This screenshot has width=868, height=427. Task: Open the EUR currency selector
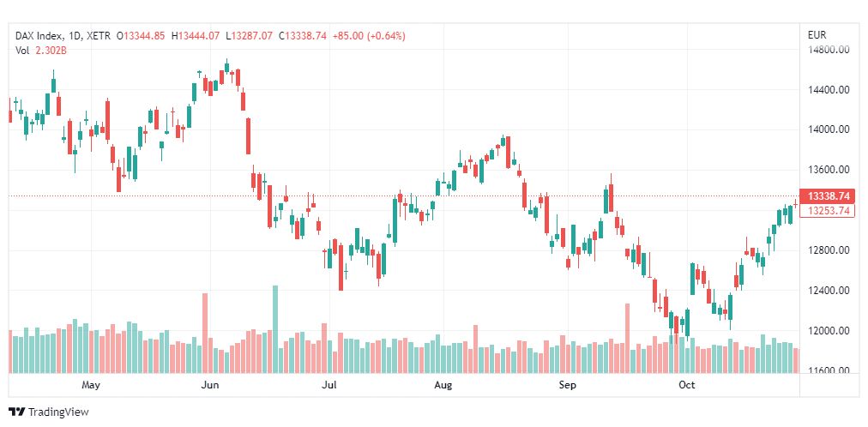tap(817, 35)
